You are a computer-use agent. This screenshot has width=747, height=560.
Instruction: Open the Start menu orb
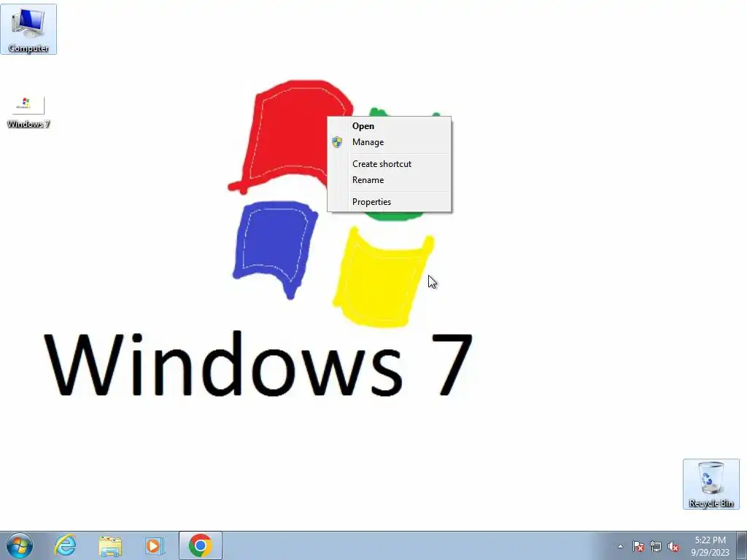20,545
